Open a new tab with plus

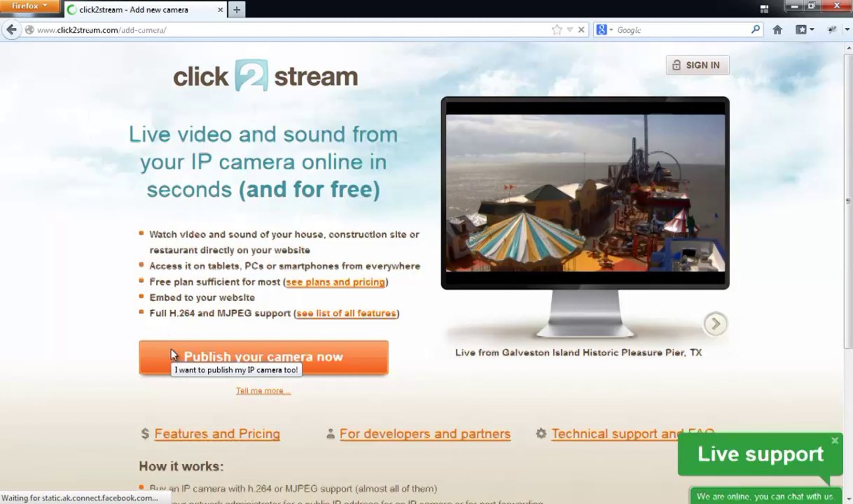237,10
